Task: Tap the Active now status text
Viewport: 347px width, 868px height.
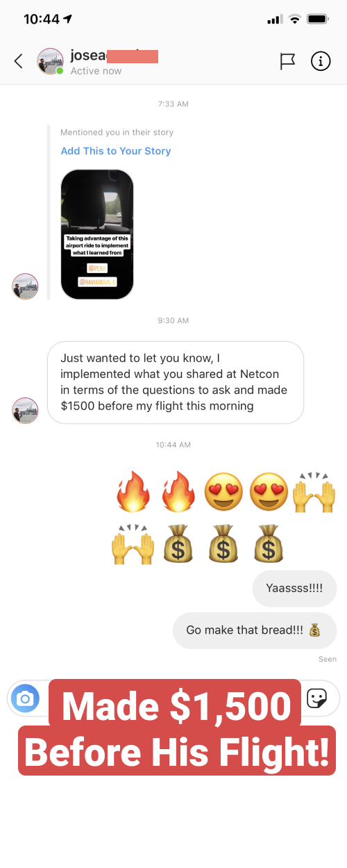Action: pos(96,71)
